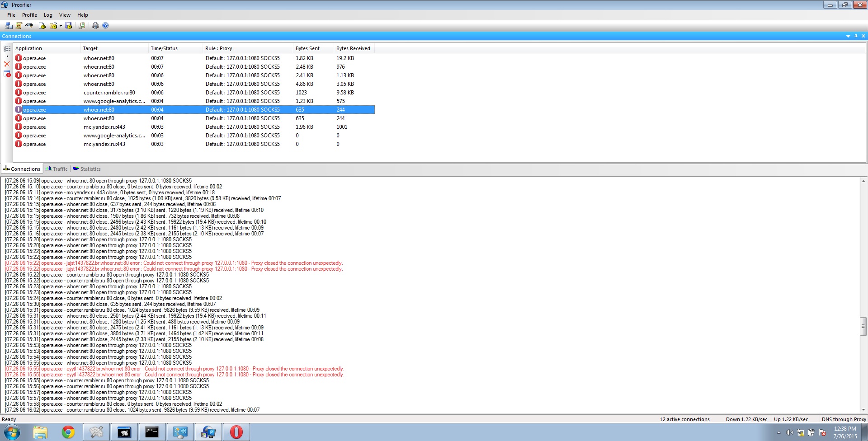Open the Help menu
Image resolution: width=868 pixels, height=441 pixels.
(x=83, y=15)
